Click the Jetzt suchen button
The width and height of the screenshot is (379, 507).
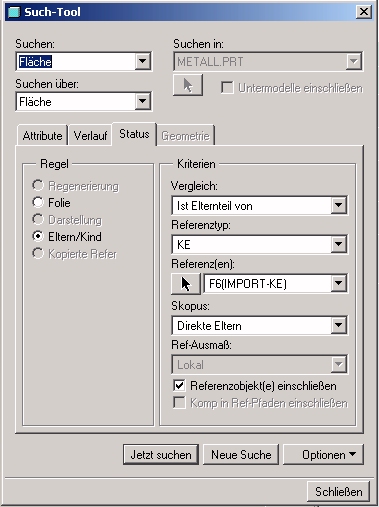[161, 454]
